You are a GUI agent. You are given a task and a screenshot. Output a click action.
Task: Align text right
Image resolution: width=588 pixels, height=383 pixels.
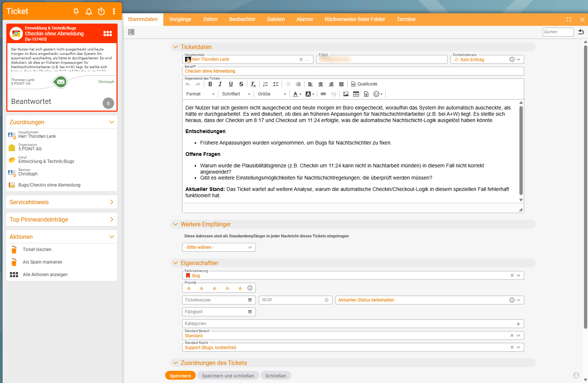tap(331, 84)
